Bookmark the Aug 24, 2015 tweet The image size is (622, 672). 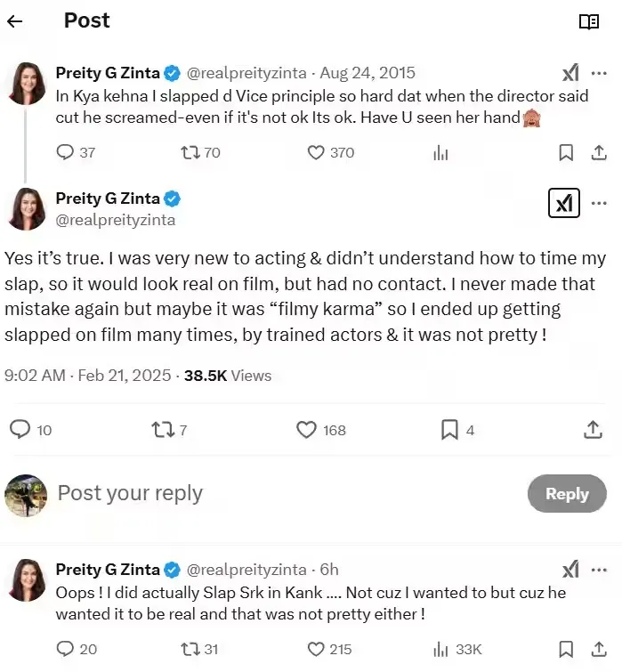(565, 153)
